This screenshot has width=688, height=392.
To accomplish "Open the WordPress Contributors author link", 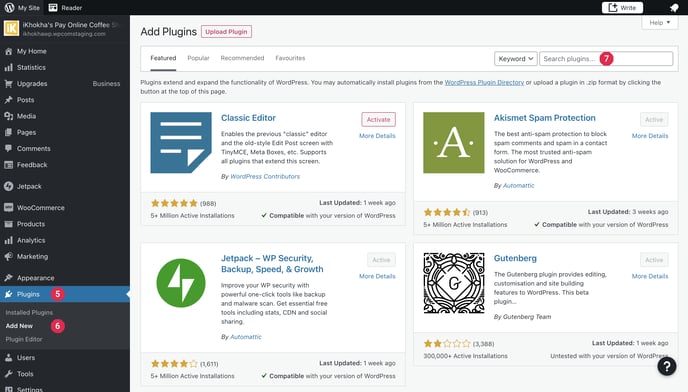I will [265, 176].
